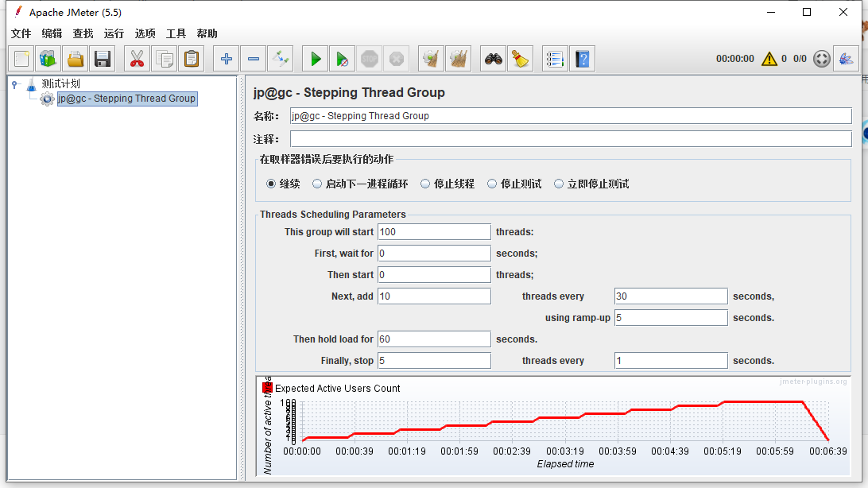Viewport: 868px width, 488px height.
Task: Click the feather plugin manager icon
Action: click(x=846, y=59)
